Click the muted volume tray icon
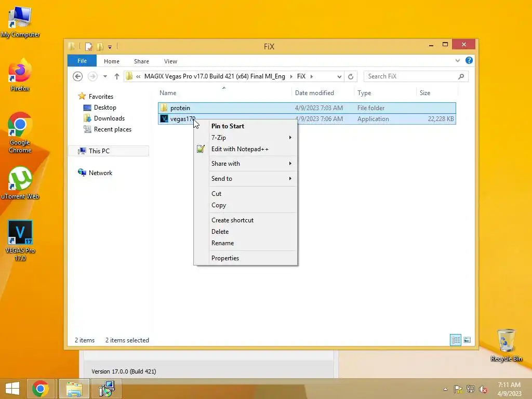 click(483, 389)
